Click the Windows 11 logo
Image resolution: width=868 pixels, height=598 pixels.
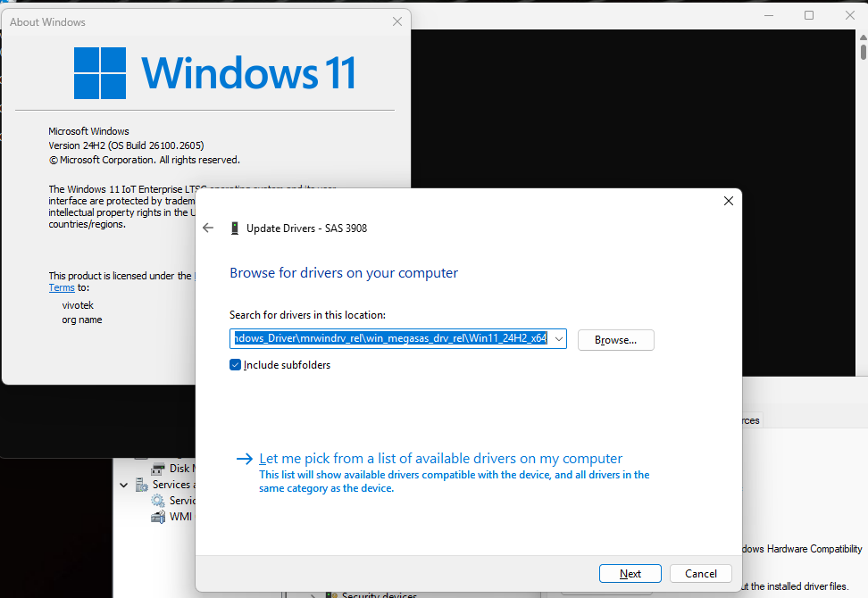coord(215,73)
